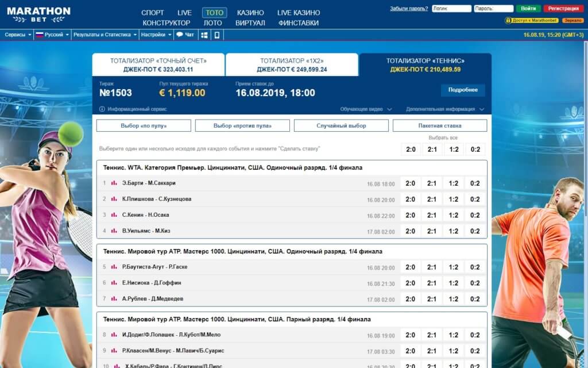Open statistics icon for Э.Барти - М.Саккари

[114, 183]
